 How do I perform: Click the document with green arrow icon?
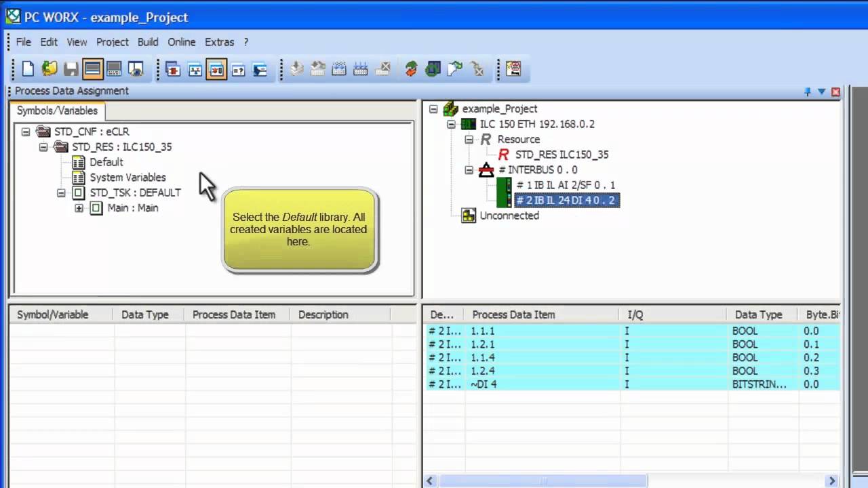[x=455, y=68]
